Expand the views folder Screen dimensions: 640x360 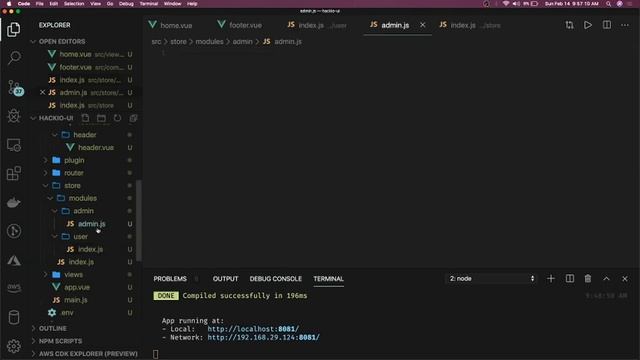45,275
